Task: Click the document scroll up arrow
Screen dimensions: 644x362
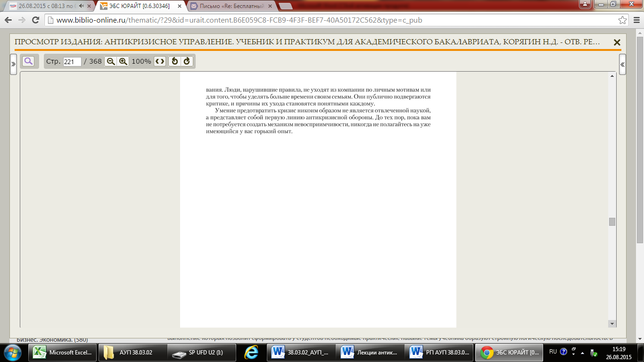Action: (x=612, y=76)
